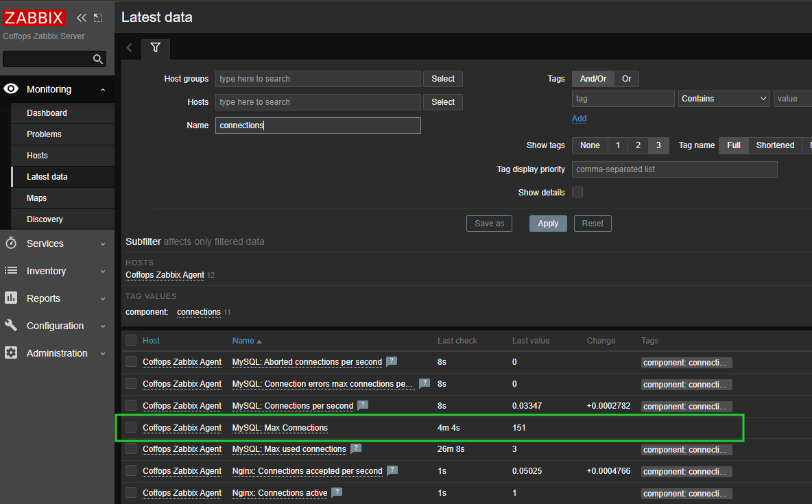Click the back arrow beside the filter tab

(x=129, y=48)
